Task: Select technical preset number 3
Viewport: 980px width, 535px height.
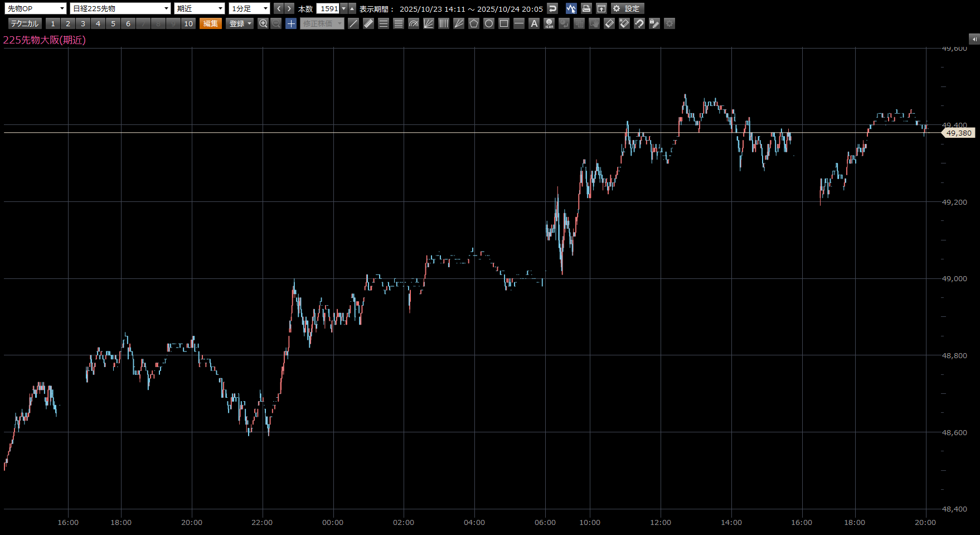Action: click(x=83, y=23)
